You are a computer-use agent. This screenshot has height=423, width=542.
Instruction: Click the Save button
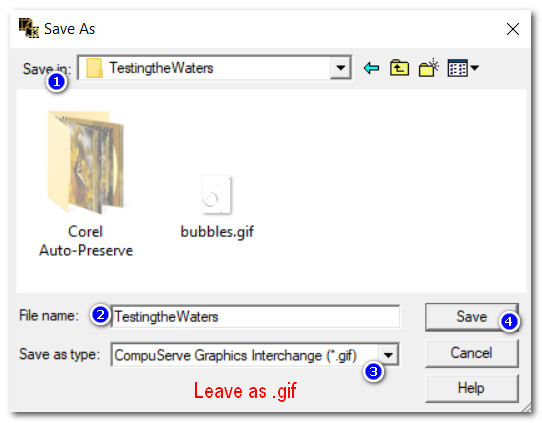pos(471,317)
